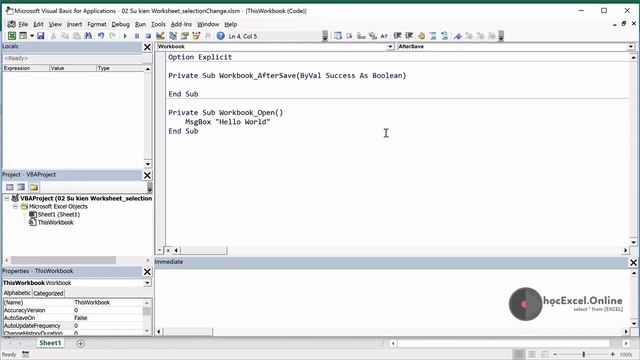Toggle a breakpoint with the hand icon
Image resolution: width=640 pixels, height=360 pixels.
tap(422, 36)
